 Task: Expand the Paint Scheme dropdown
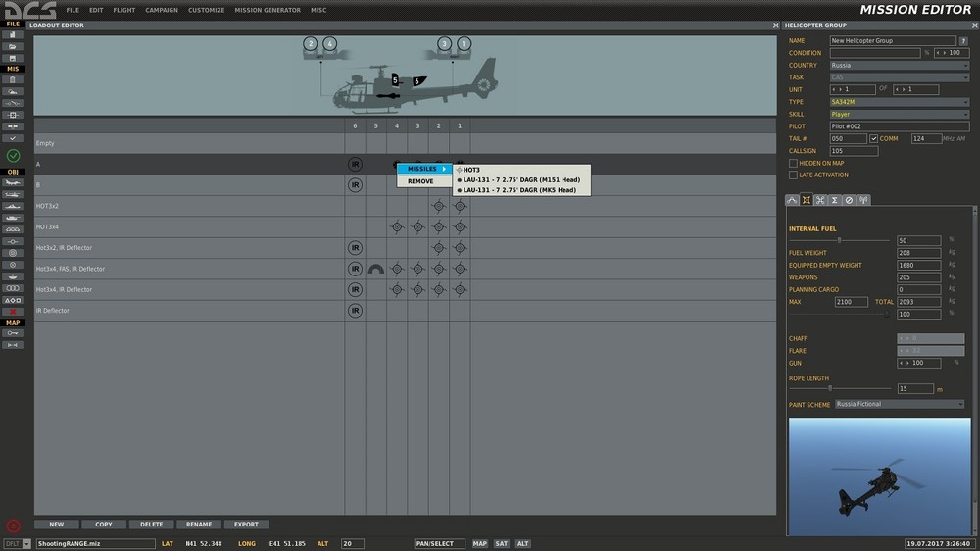900,404
